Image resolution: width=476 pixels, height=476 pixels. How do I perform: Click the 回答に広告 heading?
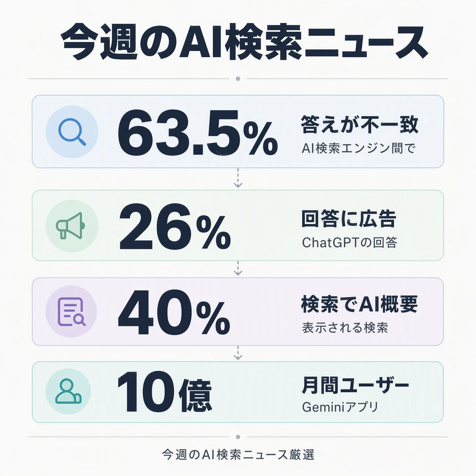click(349, 218)
